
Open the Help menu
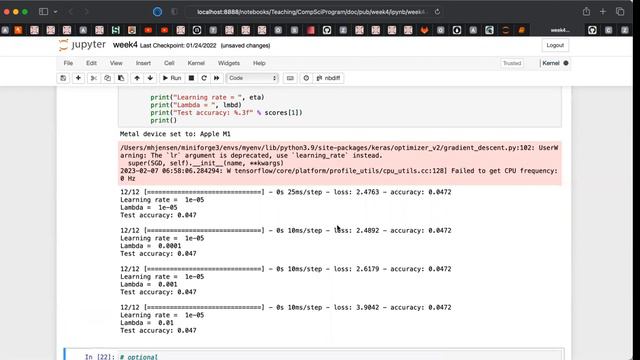[259, 63]
